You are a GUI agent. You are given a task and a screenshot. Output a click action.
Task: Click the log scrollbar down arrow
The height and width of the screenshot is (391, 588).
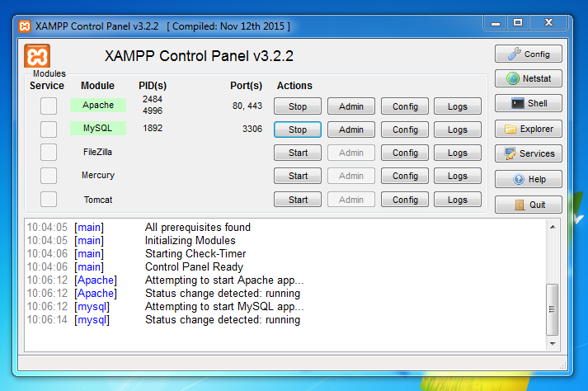tap(553, 344)
